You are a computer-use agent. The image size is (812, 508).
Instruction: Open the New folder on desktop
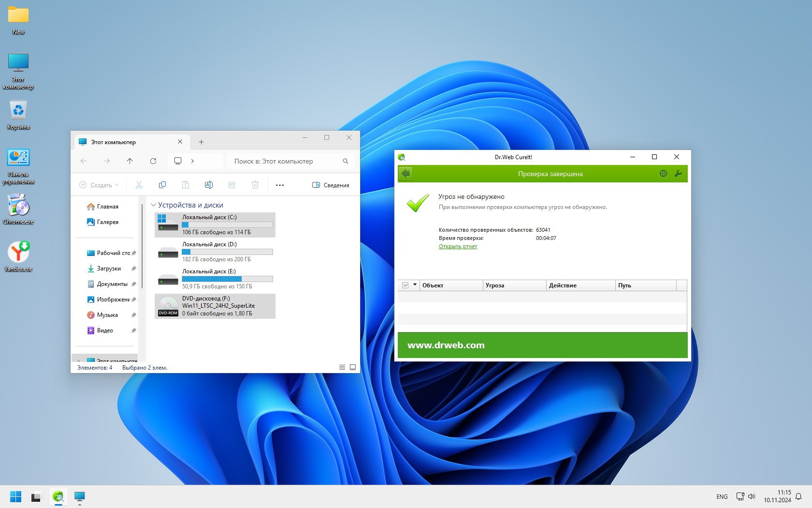tap(18, 20)
